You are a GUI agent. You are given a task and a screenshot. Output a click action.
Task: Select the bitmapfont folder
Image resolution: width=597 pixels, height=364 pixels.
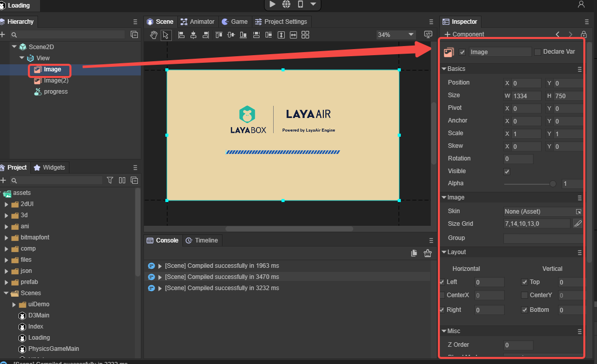(x=34, y=238)
